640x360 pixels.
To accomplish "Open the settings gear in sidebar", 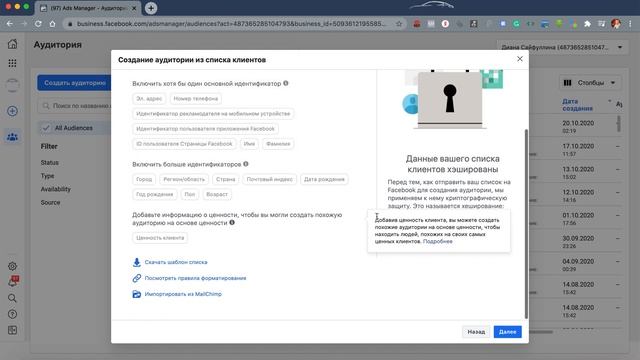I will (x=12, y=266).
